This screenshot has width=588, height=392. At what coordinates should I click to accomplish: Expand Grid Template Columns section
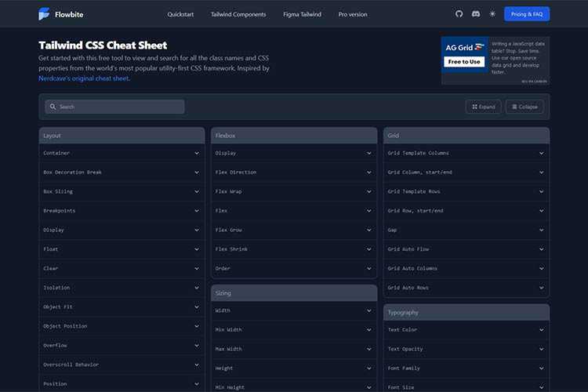[466, 153]
